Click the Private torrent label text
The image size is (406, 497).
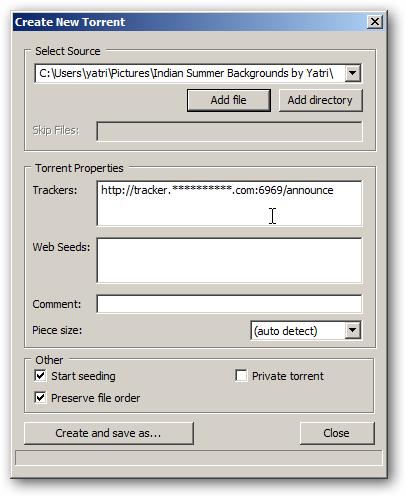288,376
